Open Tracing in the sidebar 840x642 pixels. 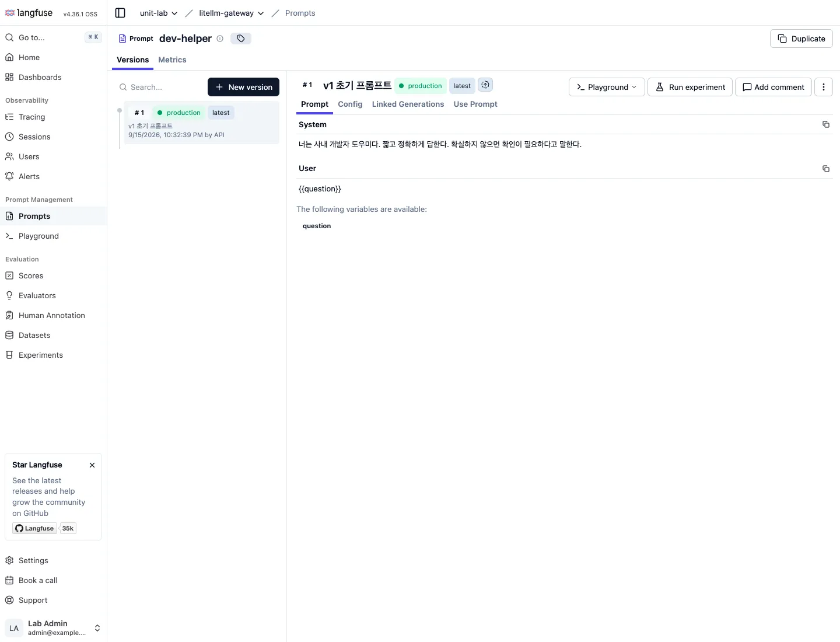pos(53,117)
